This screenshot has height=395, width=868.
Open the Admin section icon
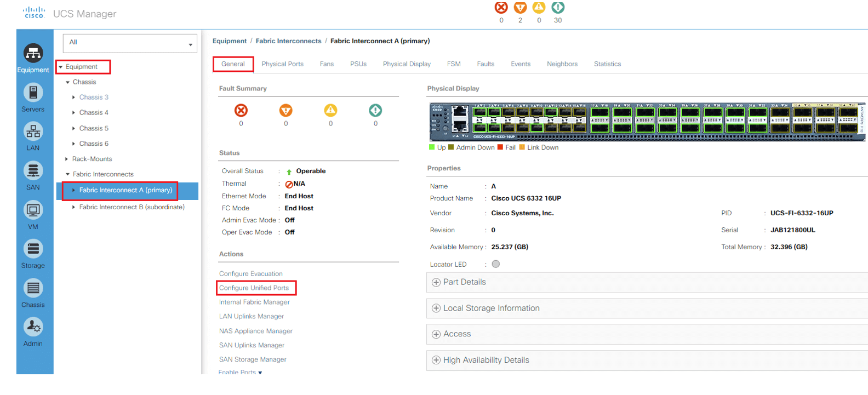[33, 327]
